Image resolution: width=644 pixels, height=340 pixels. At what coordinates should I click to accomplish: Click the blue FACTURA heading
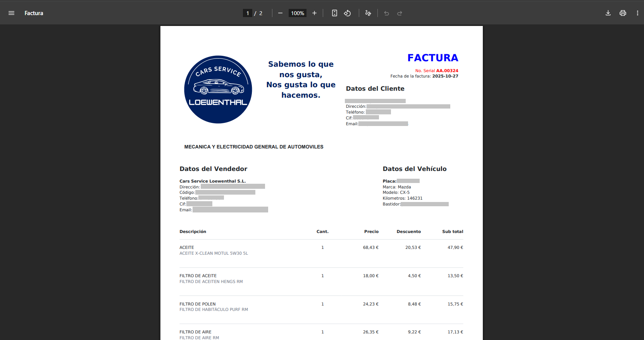[x=432, y=58]
